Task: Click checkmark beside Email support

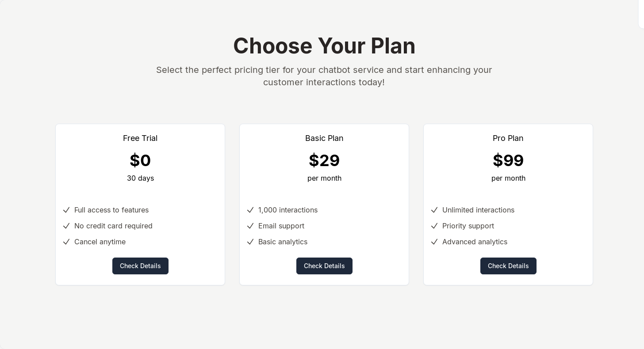Action: tap(250, 226)
